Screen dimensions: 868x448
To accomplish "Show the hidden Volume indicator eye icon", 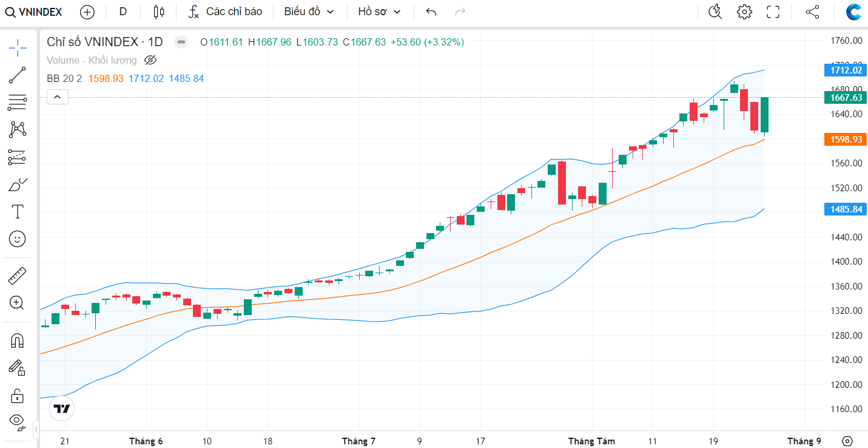I will tap(151, 60).
